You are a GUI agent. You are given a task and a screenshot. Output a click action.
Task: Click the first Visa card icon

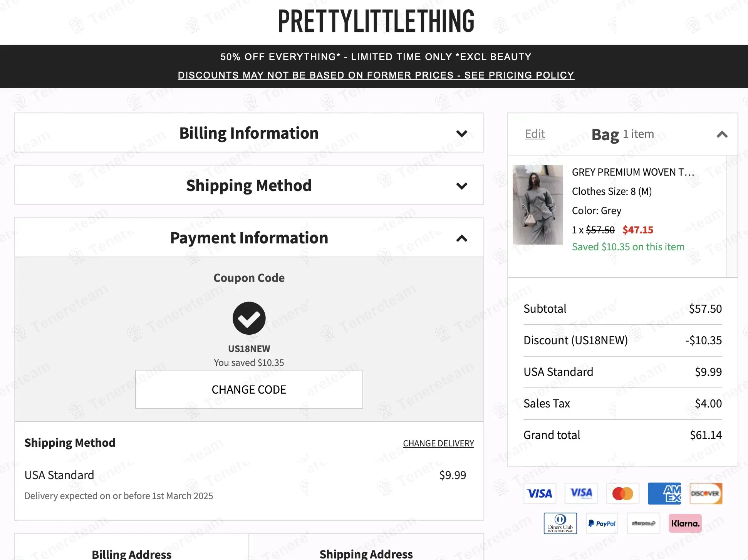pyautogui.click(x=539, y=493)
